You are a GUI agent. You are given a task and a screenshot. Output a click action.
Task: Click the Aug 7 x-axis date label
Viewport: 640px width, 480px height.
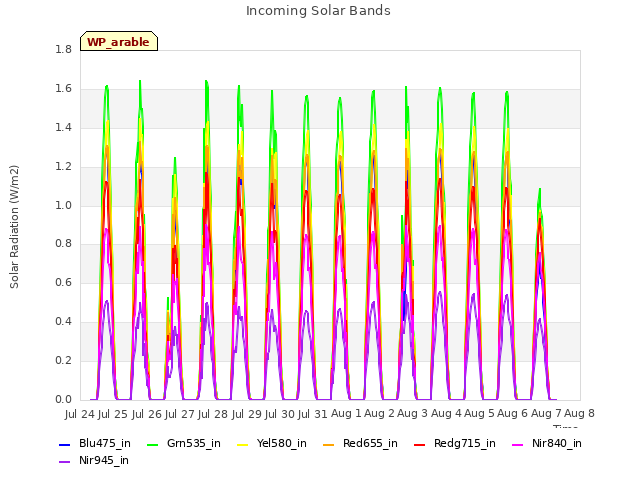click(546, 414)
